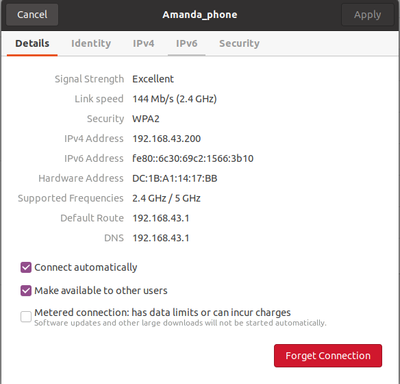The image size is (400, 384).
Task: Open the IPv4 tab
Action: 143,44
